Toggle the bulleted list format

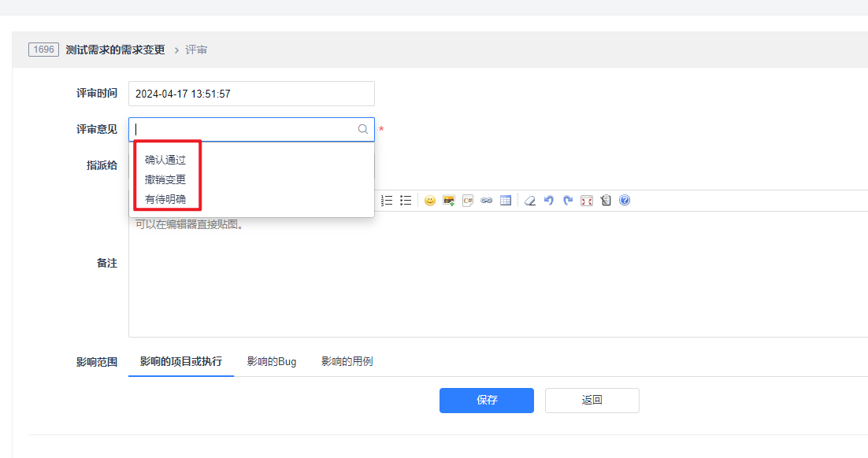pos(406,201)
